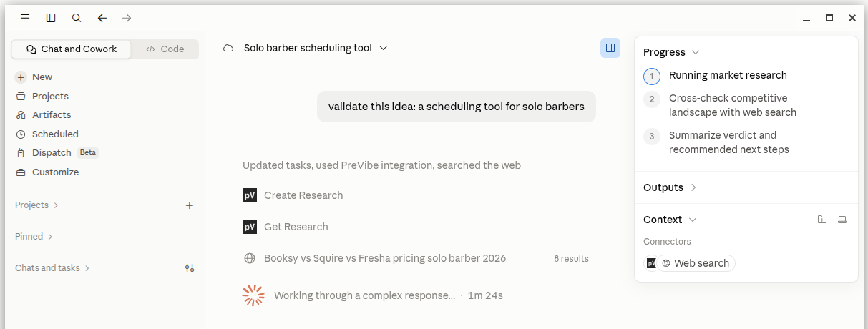
Task: Open search with the magnifier icon
Action: click(77, 18)
